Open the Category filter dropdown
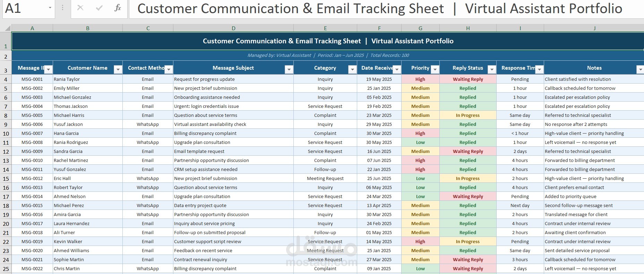The width and height of the screenshot is (644, 274). 352,70
